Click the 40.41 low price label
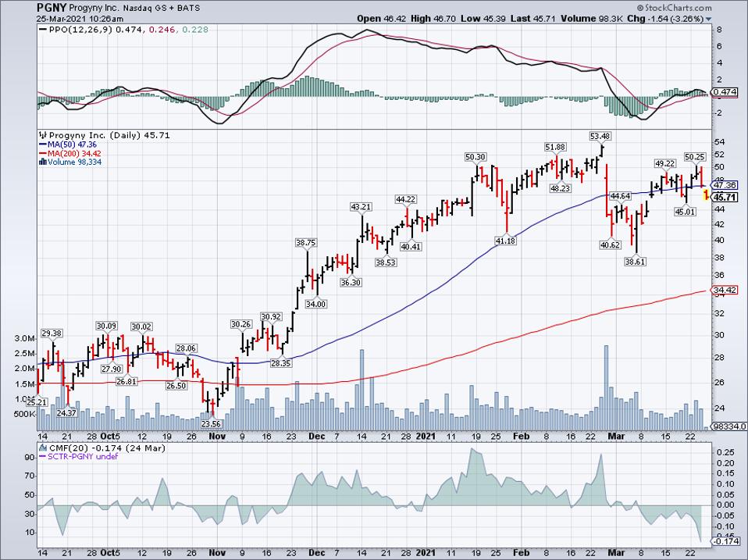The height and width of the screenshot is (560, 748). coord(411,247)
